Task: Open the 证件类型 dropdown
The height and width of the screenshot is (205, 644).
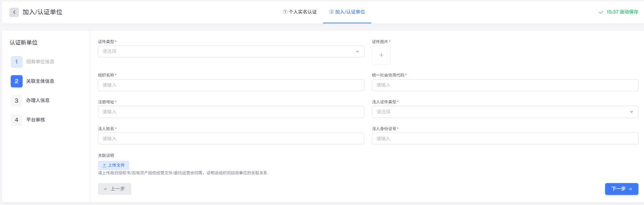Action: click(231, 52)
